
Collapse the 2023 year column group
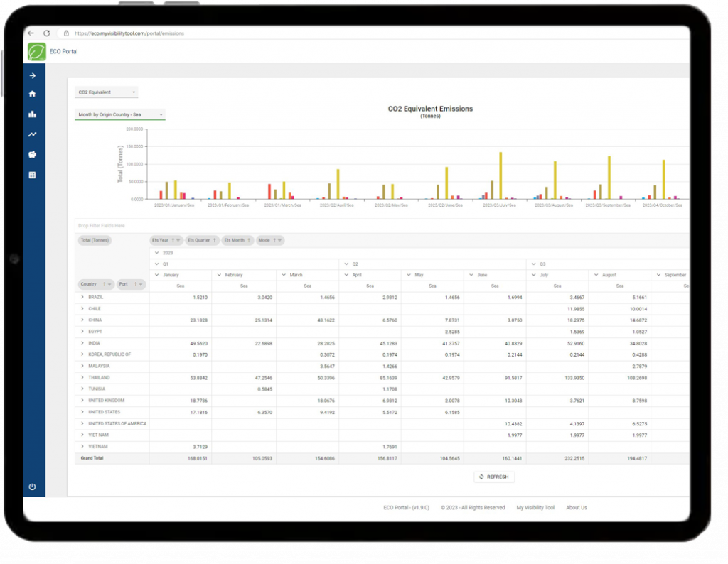click(156, 252)
